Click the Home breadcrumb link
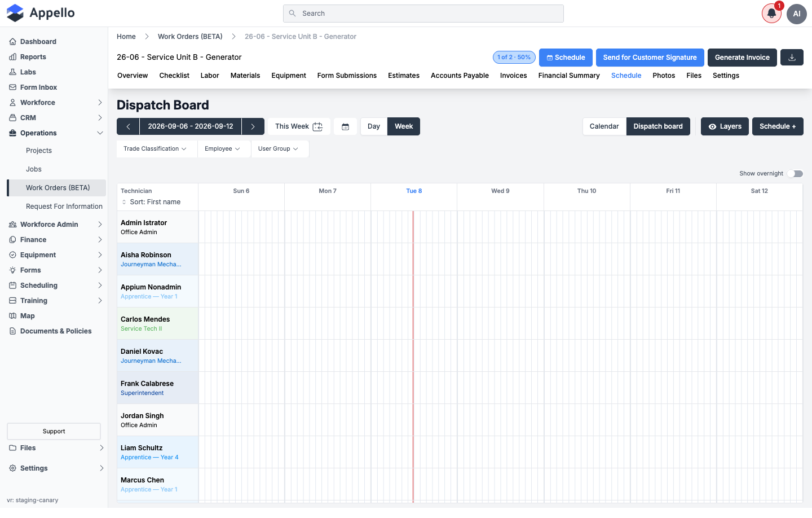The height and width of the screenshot is (518, 812). (x=126, y=37)
